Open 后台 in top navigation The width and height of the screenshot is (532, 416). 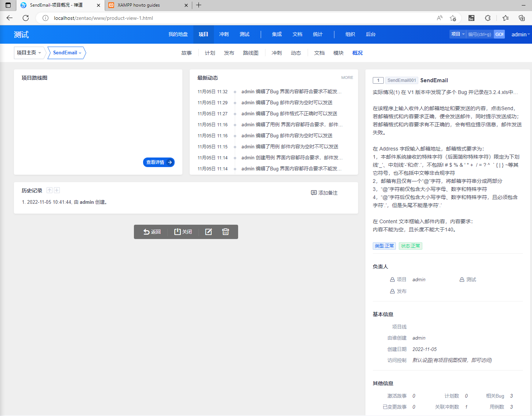[371, 35]
